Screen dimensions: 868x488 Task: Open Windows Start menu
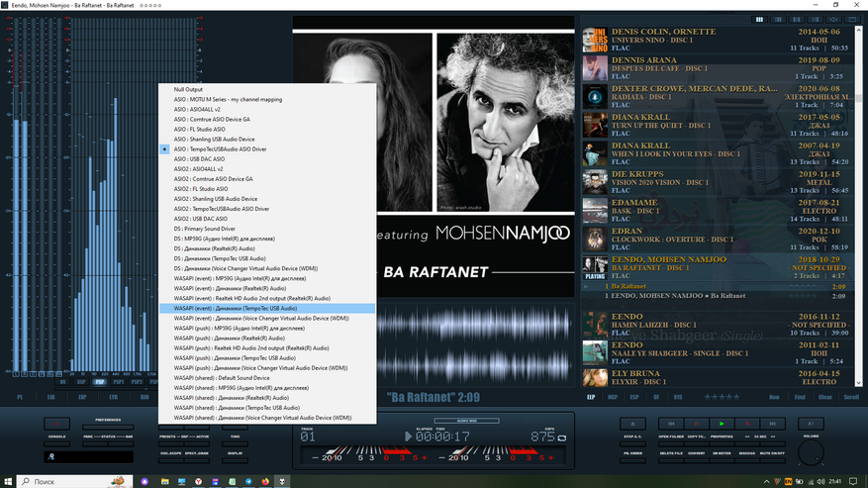coord(8,481)
